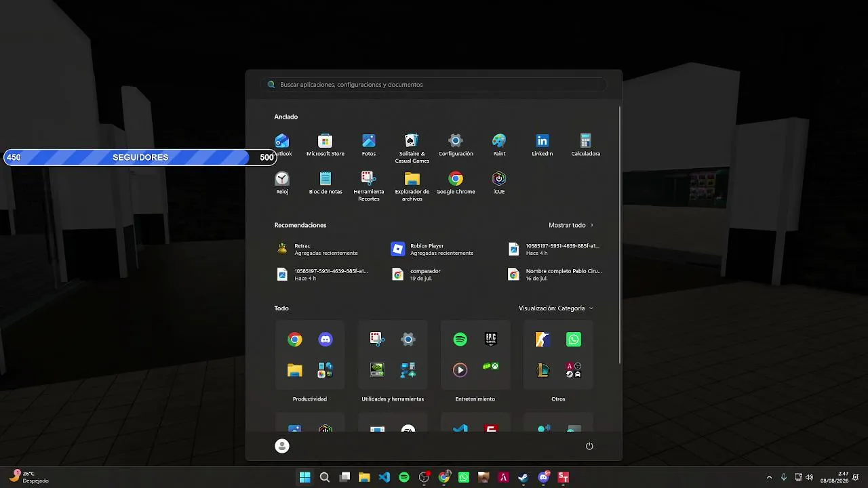Select the Productividad category label

pyautogui.click(x=310, y=399)
